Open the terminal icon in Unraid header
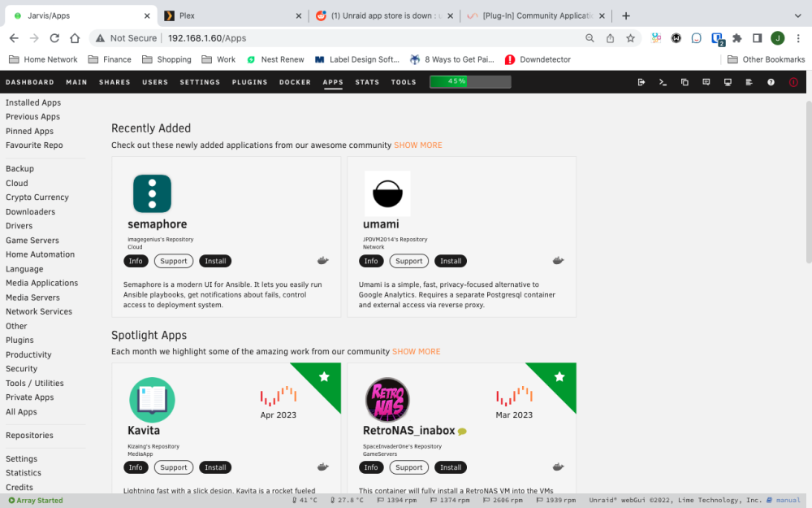The height and width of the screenshot is (508, 812). (663, 82)
